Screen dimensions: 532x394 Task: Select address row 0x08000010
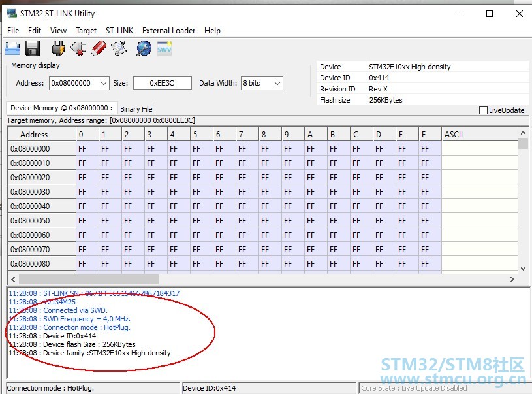click(x=42, y=163)
